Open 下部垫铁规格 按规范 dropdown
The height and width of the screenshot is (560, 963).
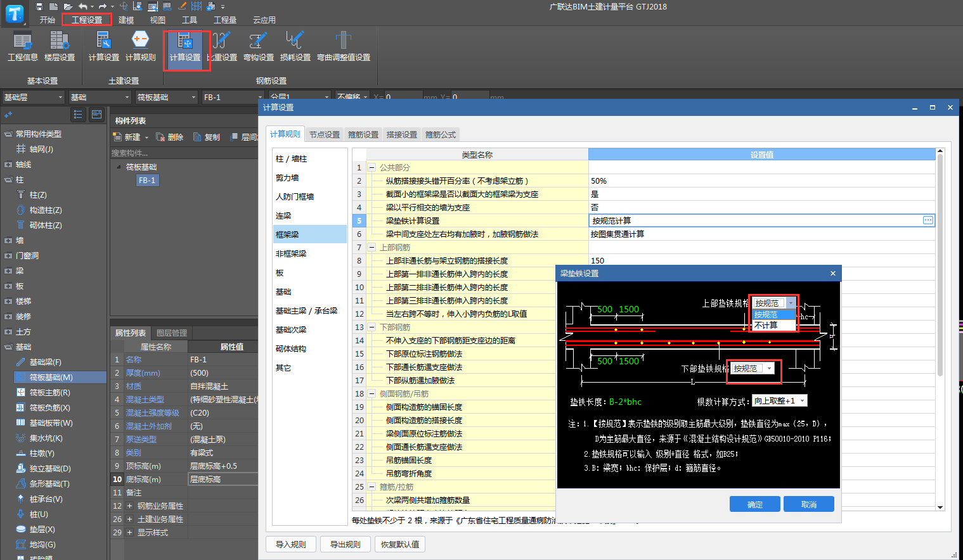(x=753, y=368)
